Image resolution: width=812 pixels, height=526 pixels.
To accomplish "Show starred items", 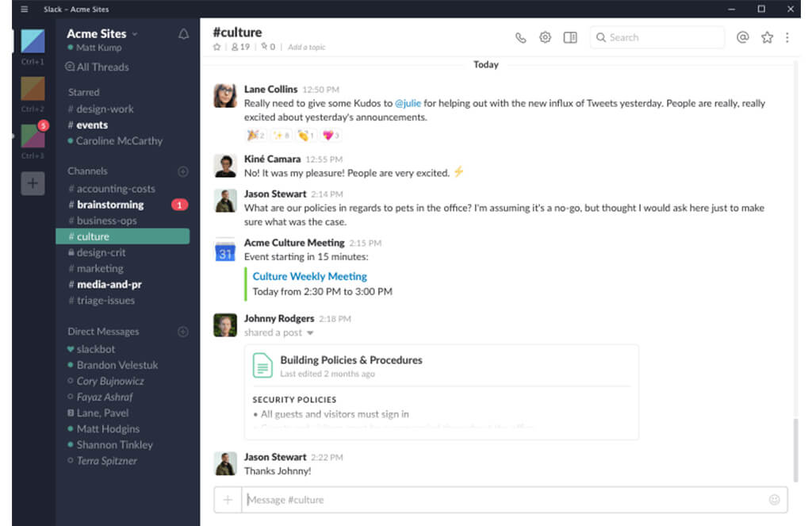I will (767, 37).
